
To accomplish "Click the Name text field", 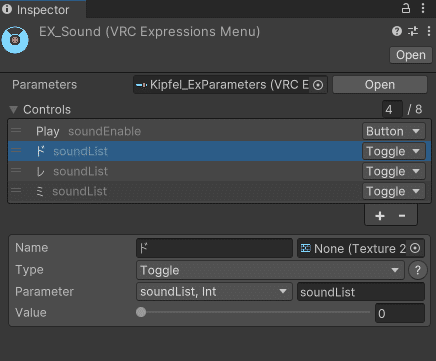I will coord(214,248).
